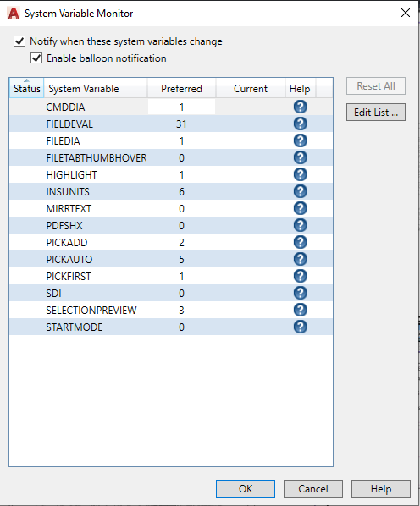Toggle Notify when these system variables change
This screenshot has height=506, width=420.
[19, 41]
